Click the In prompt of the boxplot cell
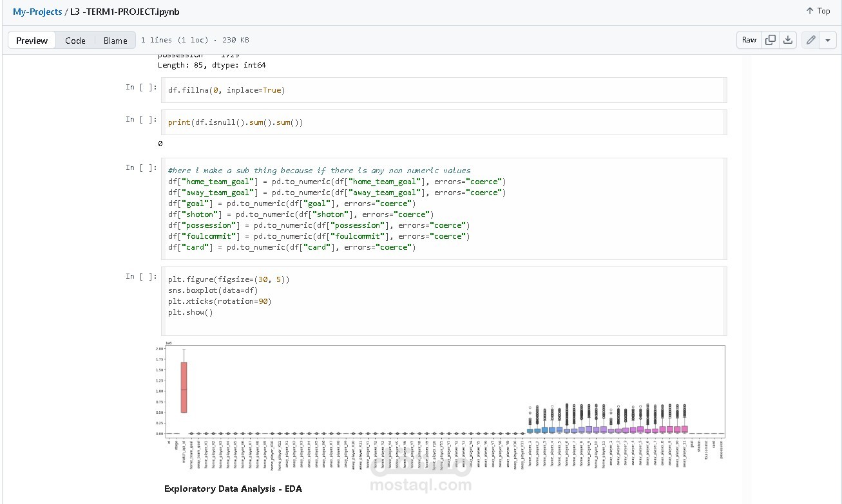842x504 pixels. click(x=140, y=277)
